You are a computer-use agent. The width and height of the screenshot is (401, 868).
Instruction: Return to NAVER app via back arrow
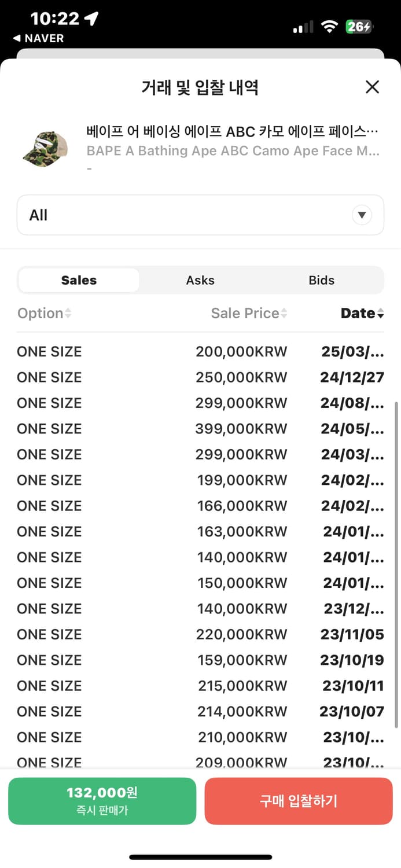(38, 39)
